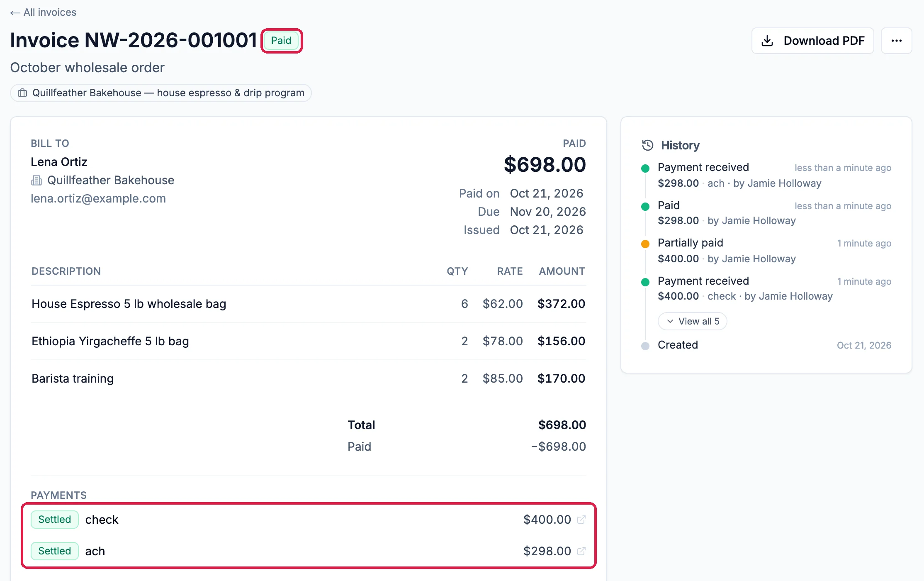Viewport: 924px width, 581px height.
Task: Click the Download PDF button
Action: tap(812, 41)
